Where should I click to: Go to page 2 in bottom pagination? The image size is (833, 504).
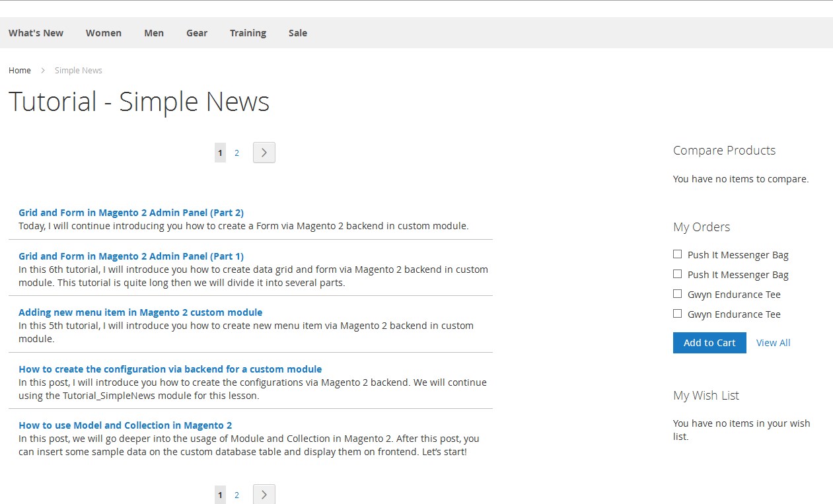(x=236, y=495)
